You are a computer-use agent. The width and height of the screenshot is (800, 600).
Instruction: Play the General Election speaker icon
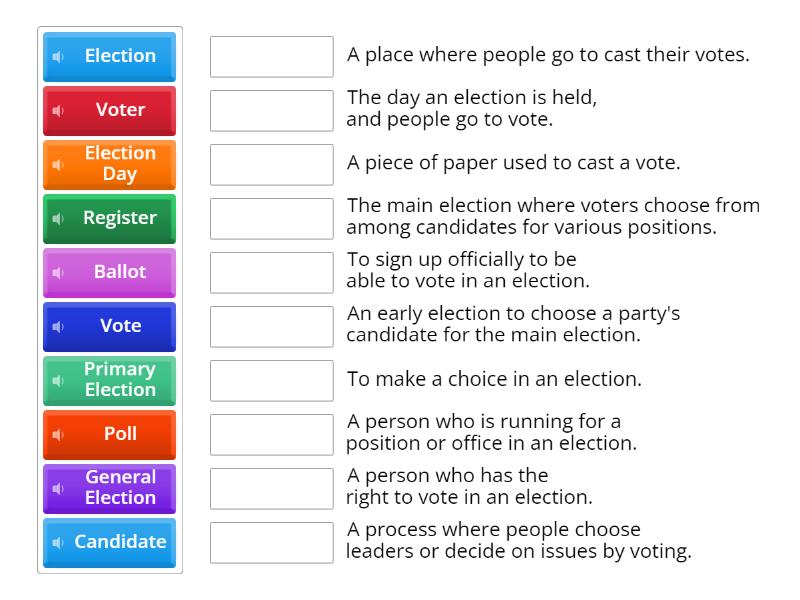pos(59,488)
